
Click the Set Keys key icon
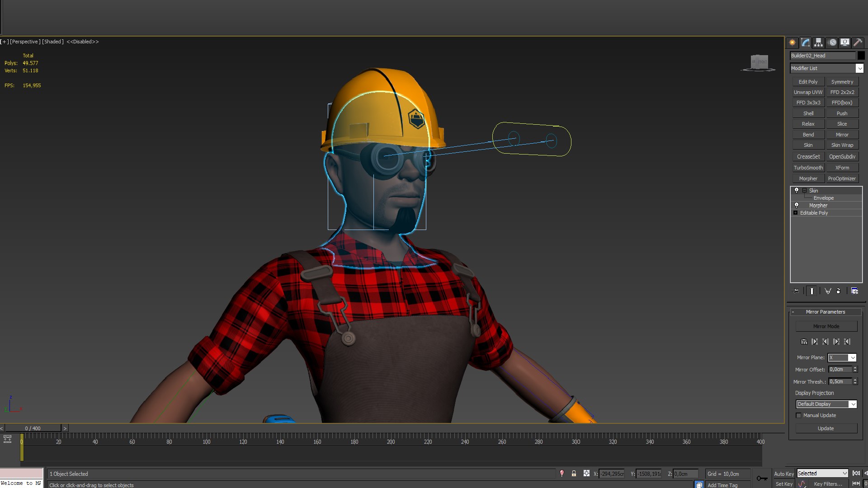pyautogui.click(x=762, y=479)
